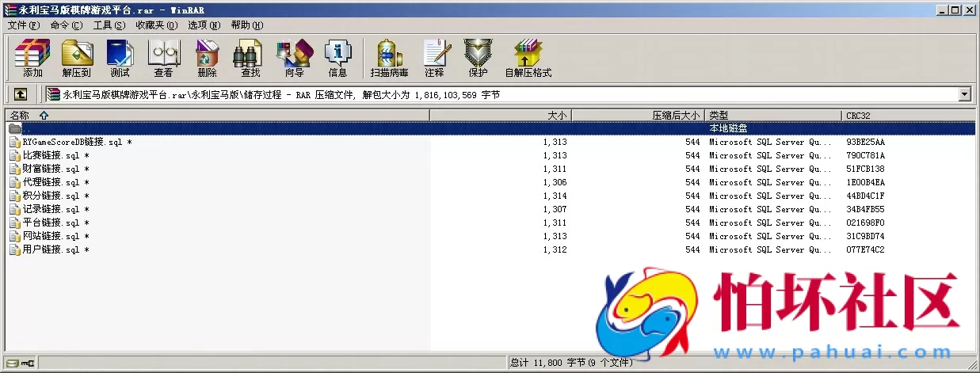Screen dimensions: 980x373
Task: Open the 自解压格式 SFX tool
Action: (528, 58)
